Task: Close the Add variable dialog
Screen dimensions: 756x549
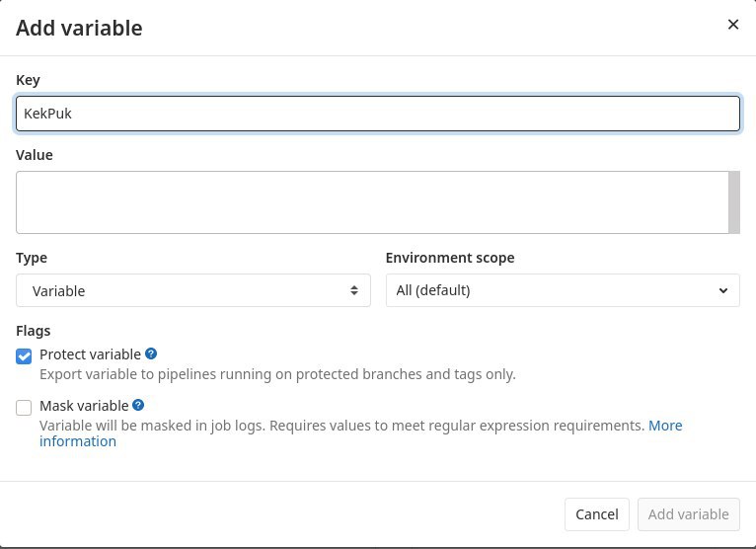Action: (x=733, y=25)
